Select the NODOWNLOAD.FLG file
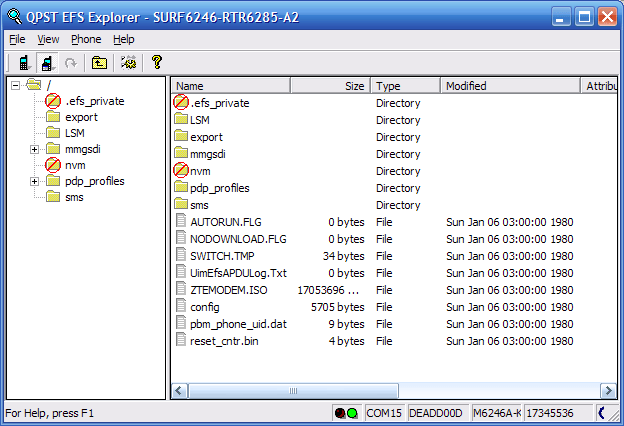Image resolution: width=624 pixels, height=426 pixels. (238, 239)
